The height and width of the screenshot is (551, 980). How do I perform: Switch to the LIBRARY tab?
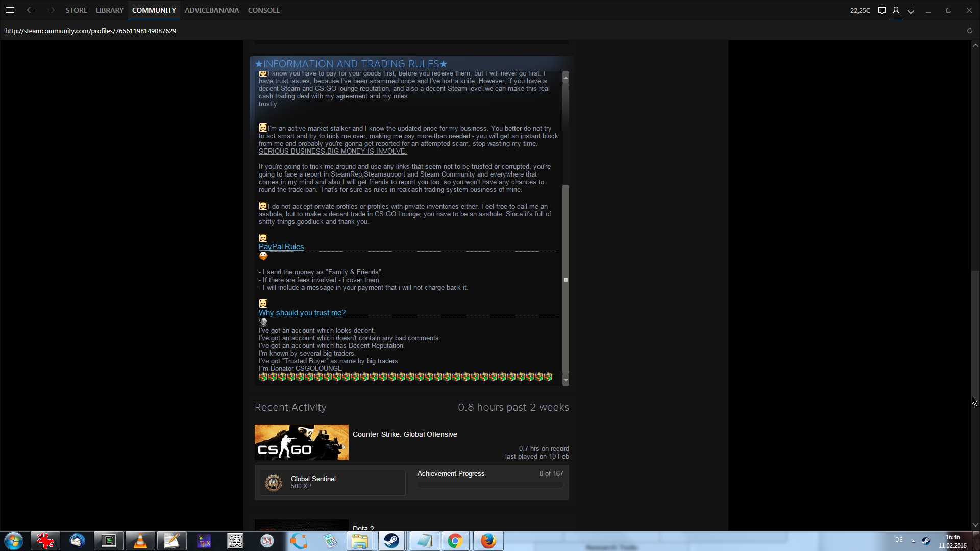[109, 10]
